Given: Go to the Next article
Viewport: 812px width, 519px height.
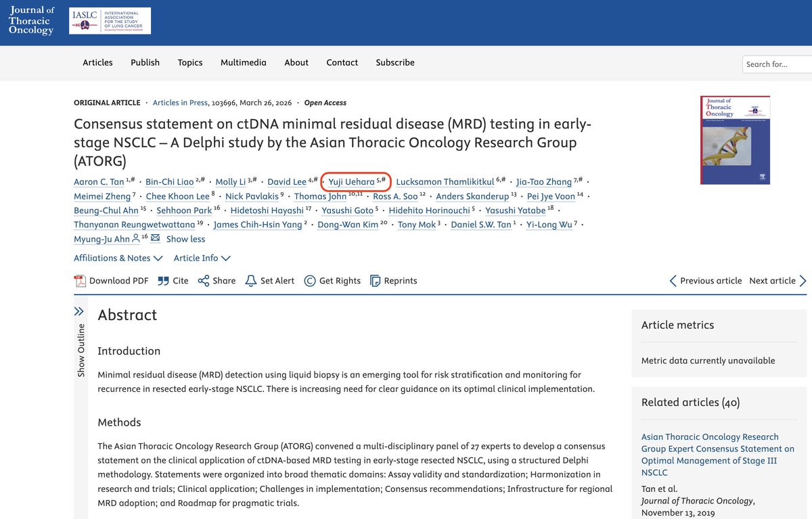Looking at the screenshot, I should coord(773,279).
